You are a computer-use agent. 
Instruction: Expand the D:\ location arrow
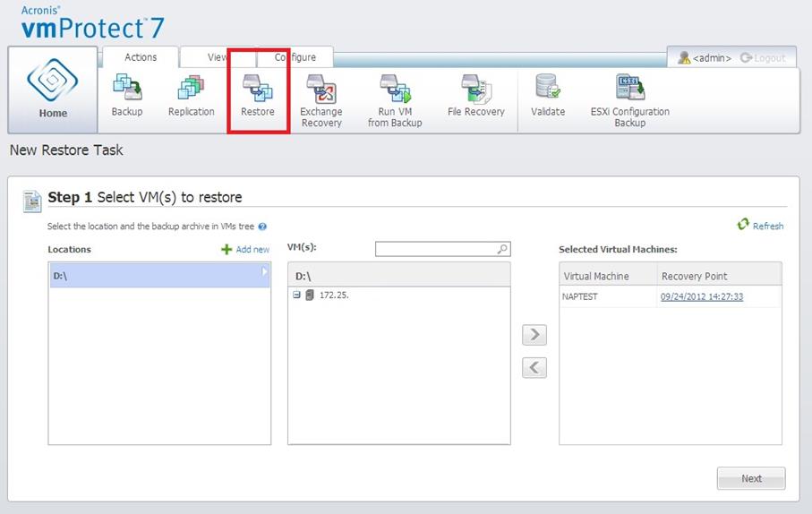[x=264, y=271]
